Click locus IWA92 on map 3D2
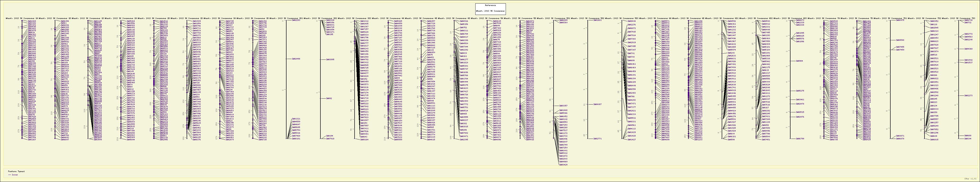 click(329, 98)
